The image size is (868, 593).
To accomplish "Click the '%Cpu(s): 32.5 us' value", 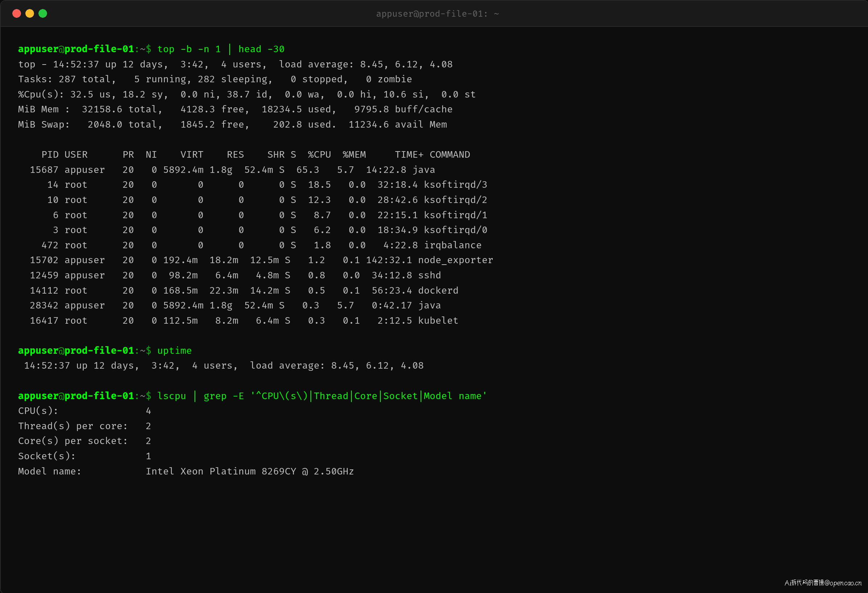I will click(64, 94).
